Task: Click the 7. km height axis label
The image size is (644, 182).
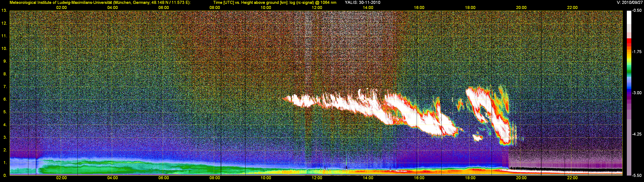Action: tap(5, 87)
